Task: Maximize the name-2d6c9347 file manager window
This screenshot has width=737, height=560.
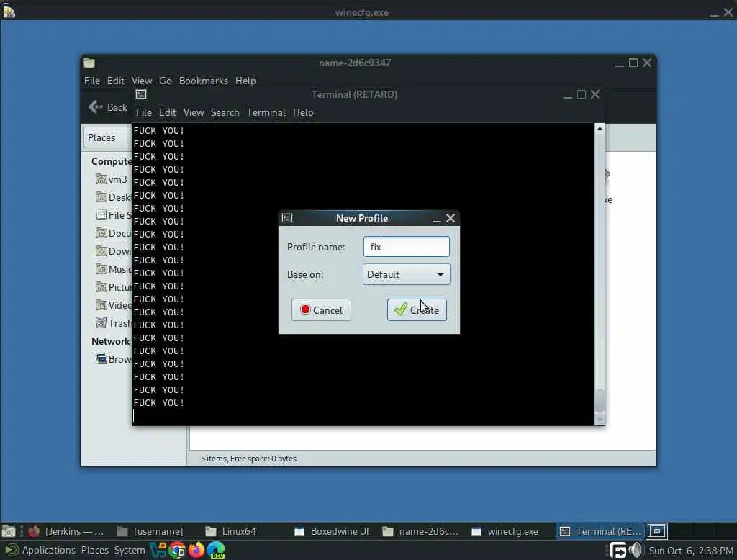Action: [633, 63]
